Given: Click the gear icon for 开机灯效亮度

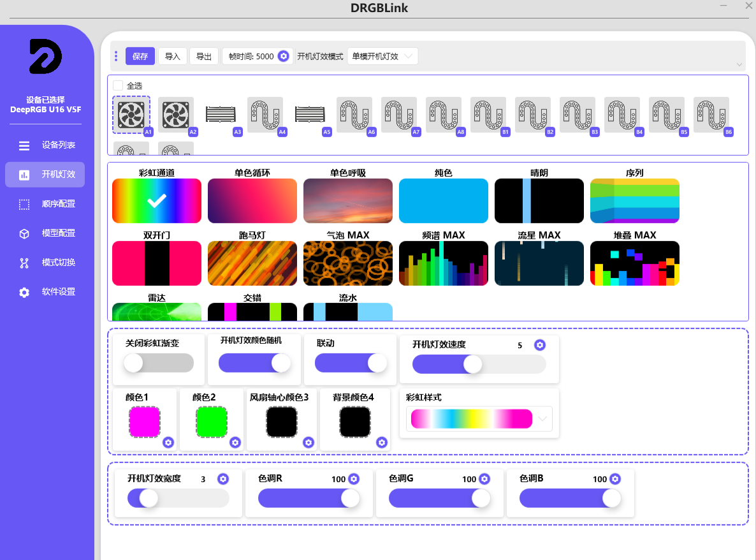Looking at the screenshot, I should point(222,479).
